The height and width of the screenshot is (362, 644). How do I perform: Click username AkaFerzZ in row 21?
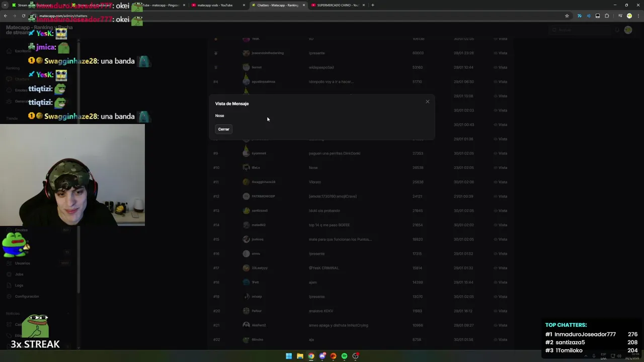point(259,325)
